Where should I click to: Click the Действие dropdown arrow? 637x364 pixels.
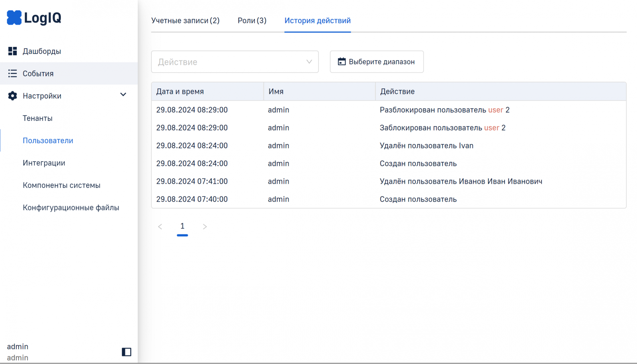point(309,62)
